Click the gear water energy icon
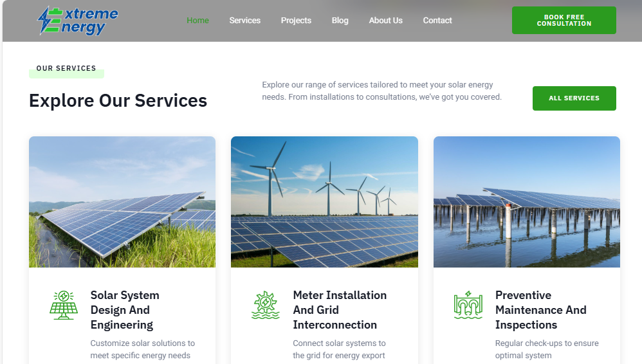This screenshot has height=364, width=642. point(266,305)
